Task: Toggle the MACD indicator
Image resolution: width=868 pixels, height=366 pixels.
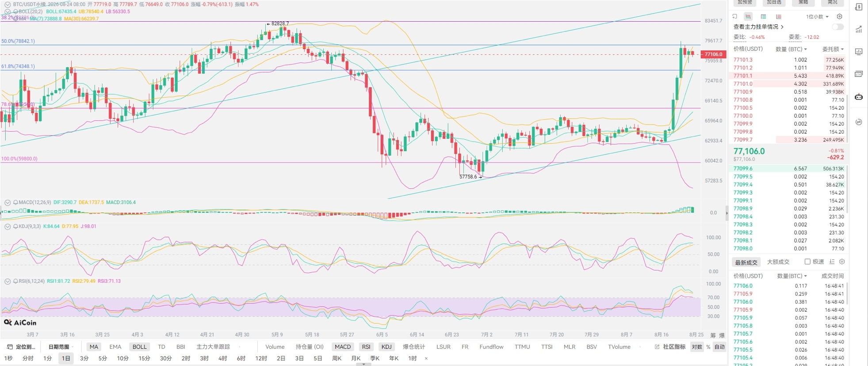Action: [343, 347]
